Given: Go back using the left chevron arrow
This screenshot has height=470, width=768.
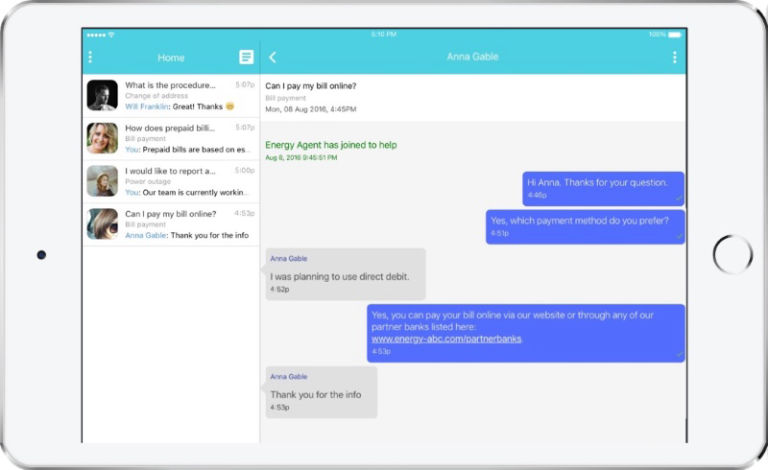Looking at the screenshot, I should (273, 57).
